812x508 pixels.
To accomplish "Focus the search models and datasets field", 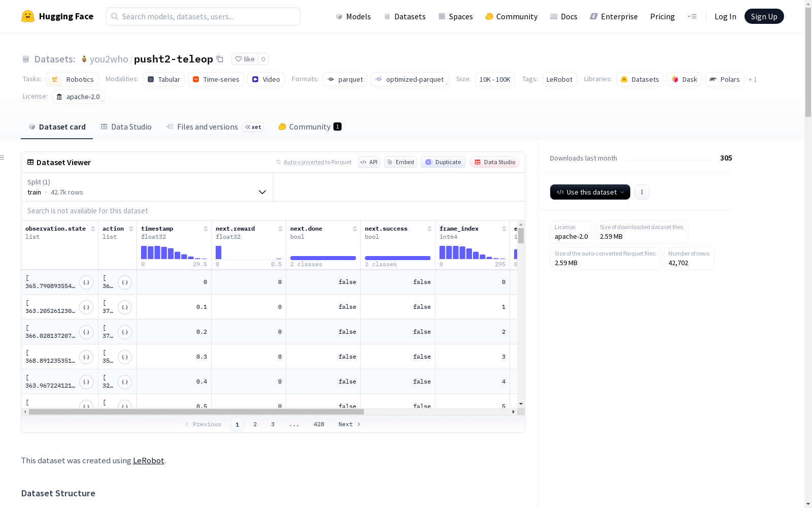I will click(203, 16).
